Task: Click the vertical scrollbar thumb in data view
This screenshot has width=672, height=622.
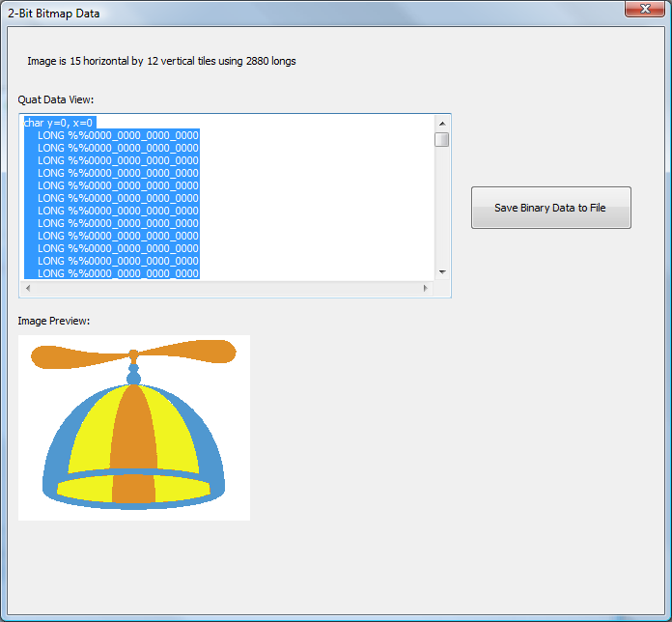Action: point(442,140)
